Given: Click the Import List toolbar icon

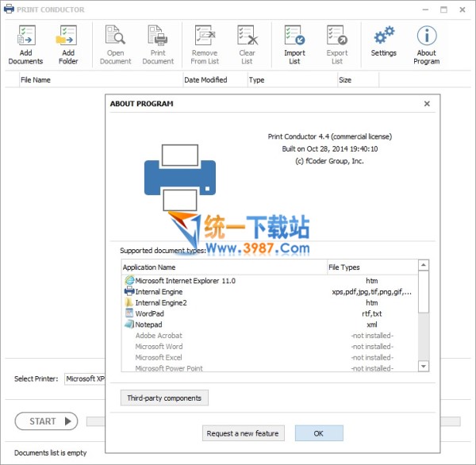Looking at the screenshot, I should point(294,35).
